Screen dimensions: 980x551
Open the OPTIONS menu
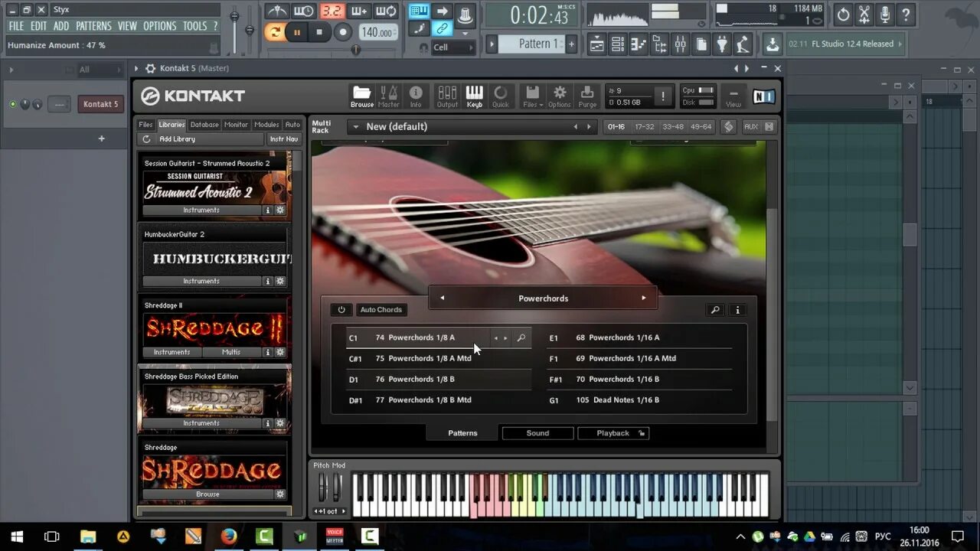[160, 26]
